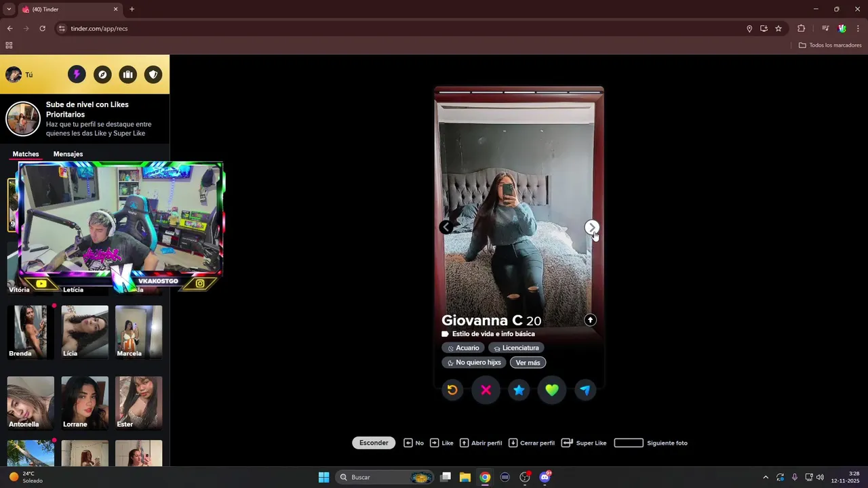Viewport: 868px width, 488px height.
Task: Click the yellow Rewind button
Action: [x=452, y=390]
